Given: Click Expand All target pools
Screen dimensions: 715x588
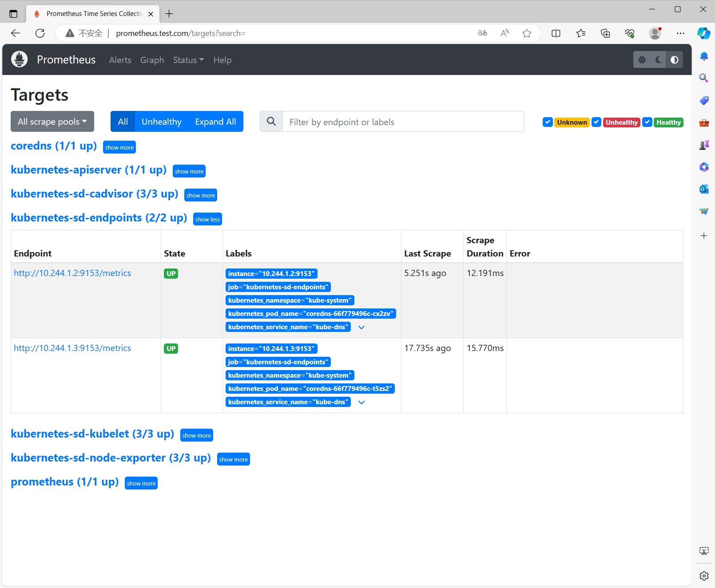Looking at the screenshot, I should click(x=215, y=122).
